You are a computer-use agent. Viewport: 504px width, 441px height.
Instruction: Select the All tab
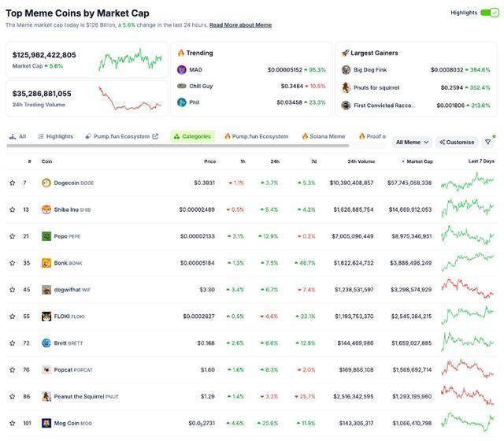(x=17, y=136)
